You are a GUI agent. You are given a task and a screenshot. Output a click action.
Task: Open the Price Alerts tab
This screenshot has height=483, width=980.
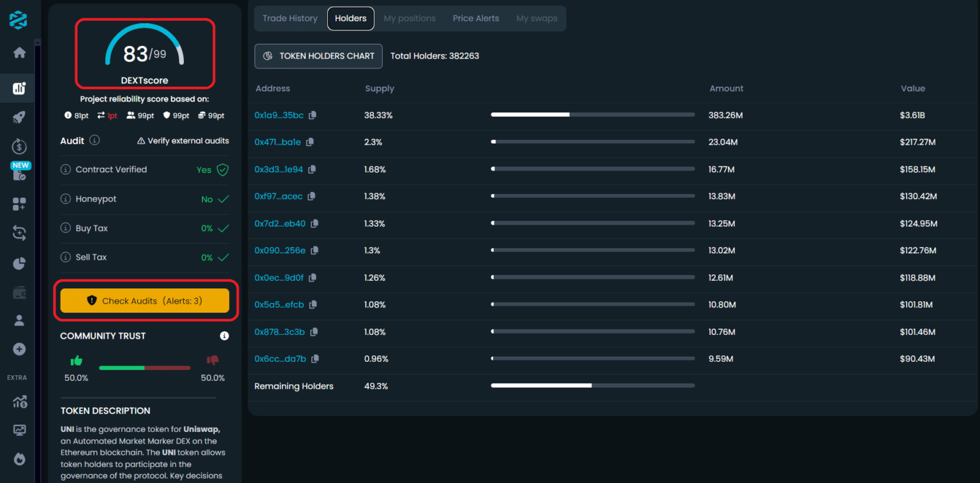click(476, 19)
